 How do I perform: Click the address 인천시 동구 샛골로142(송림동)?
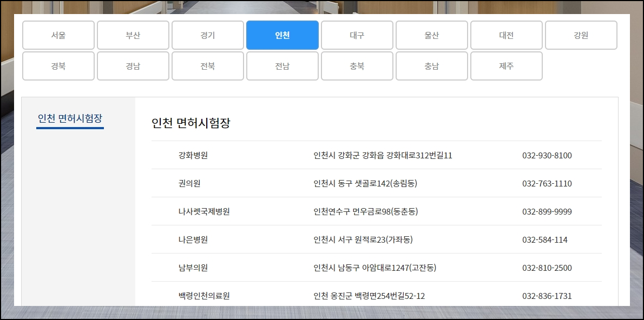click(365, 183)
